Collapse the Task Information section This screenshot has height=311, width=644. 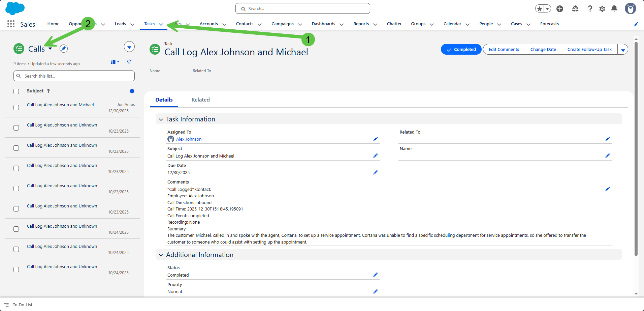[161, 119]
